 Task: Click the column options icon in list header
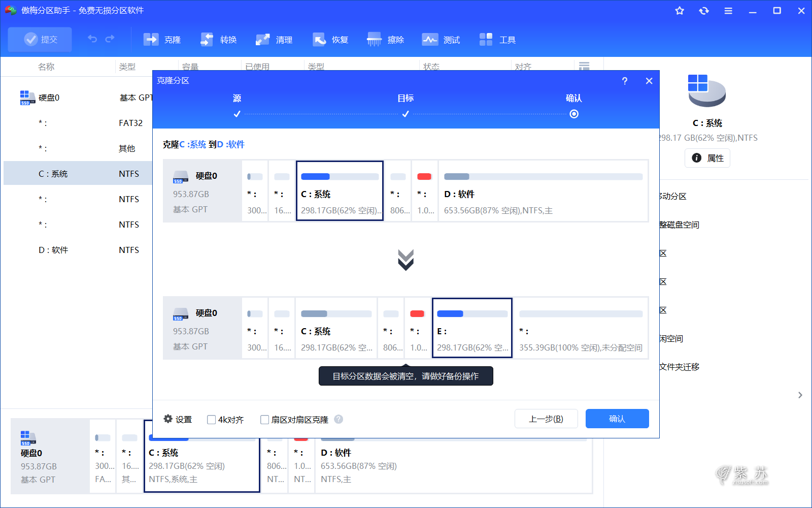tap(584, 66)
